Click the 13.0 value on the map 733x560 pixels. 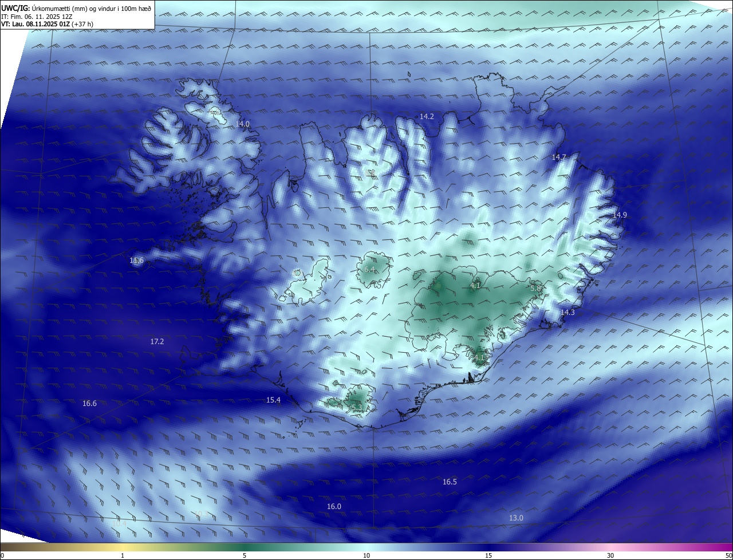point(516,518)
